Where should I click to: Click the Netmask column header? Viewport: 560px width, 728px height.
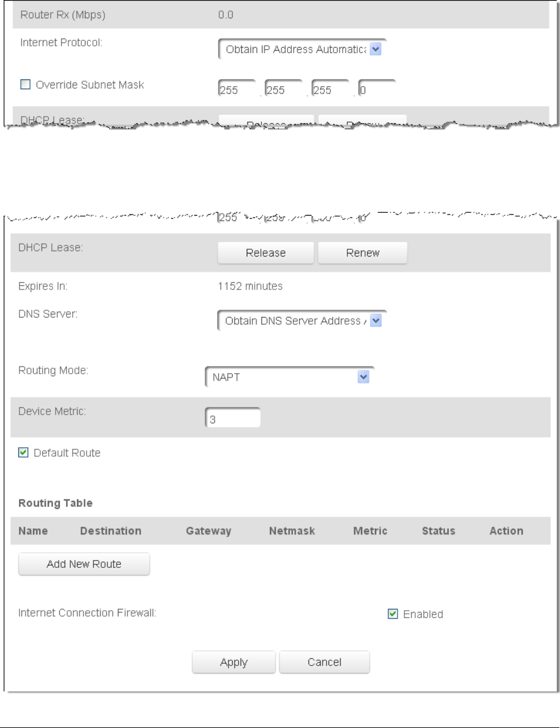coord(292,531)
